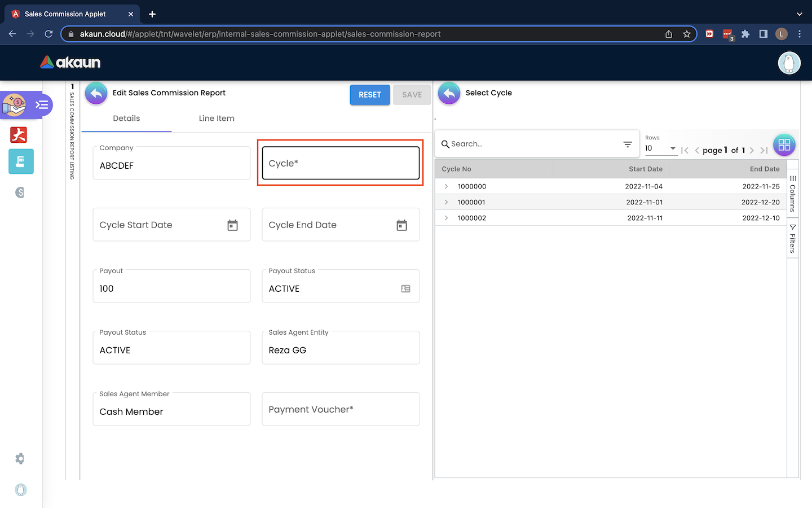Open the search filter options icon

[627, 144]
